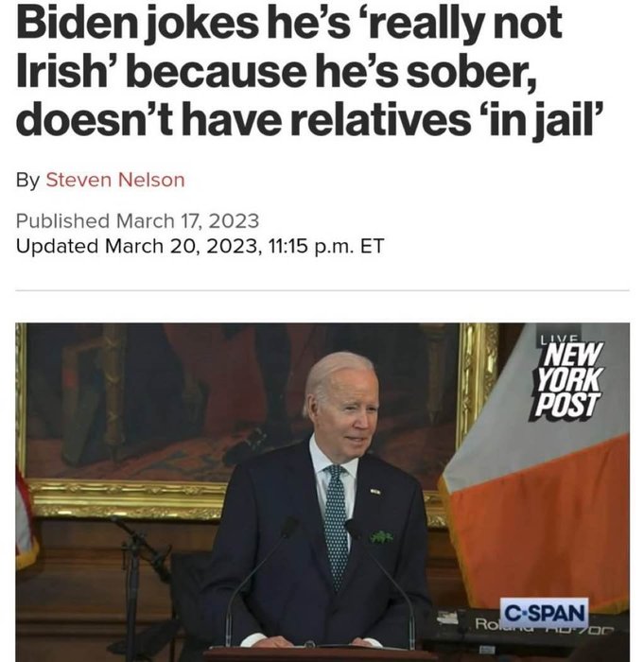Image resolution: width=644 pixels, height=662 pixels.
Task: Click the Roland keyboard label
Action: point(488,624)
